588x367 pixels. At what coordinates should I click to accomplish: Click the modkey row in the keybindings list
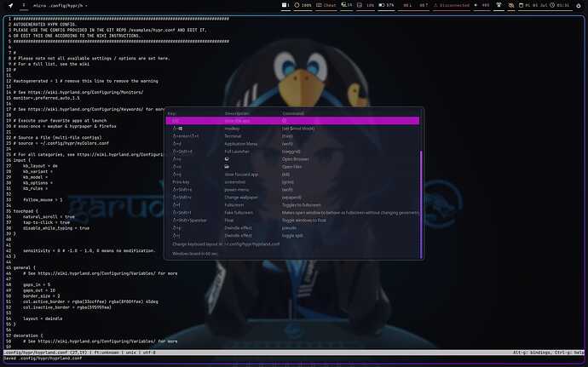click(x=292, y=129)
